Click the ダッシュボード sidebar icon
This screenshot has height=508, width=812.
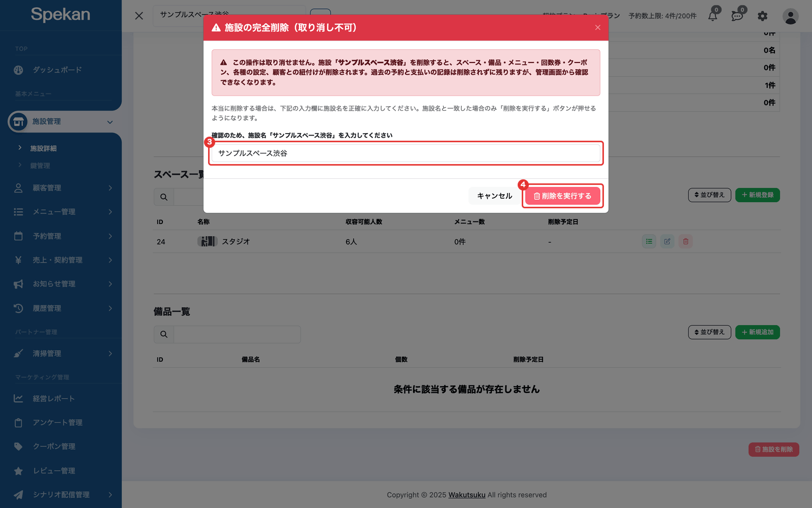(x=19, y=70)
